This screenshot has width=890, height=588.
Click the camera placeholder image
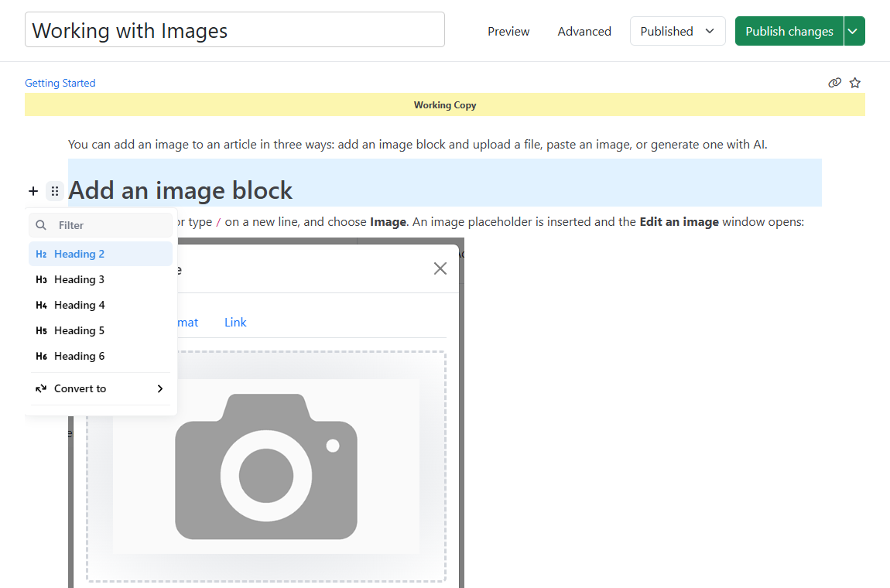(265, 466)
